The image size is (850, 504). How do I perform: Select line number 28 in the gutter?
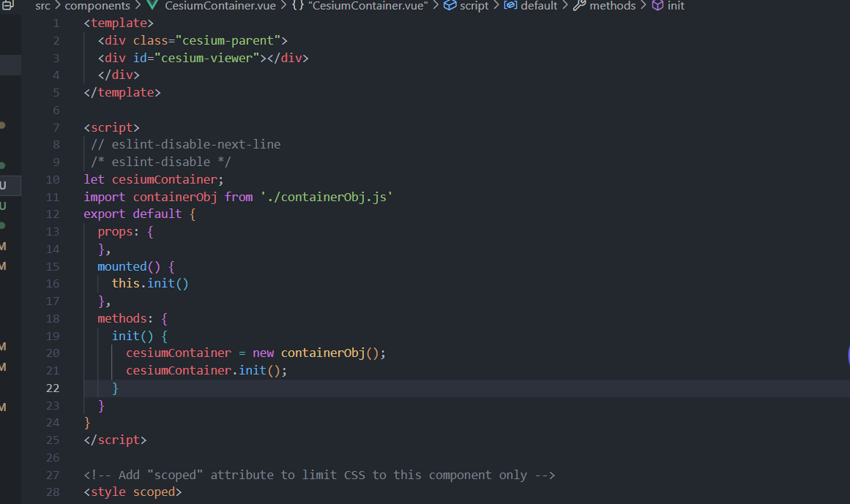coord(53,492)
